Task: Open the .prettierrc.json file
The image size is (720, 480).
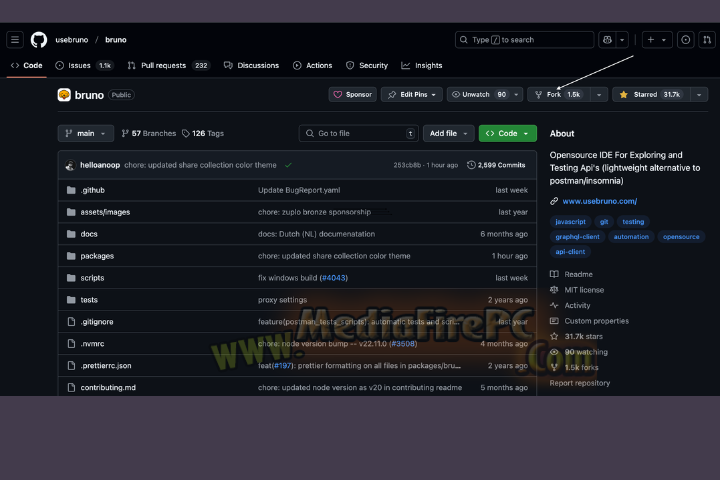Action: pyautogui.click(x=106, y=366)
